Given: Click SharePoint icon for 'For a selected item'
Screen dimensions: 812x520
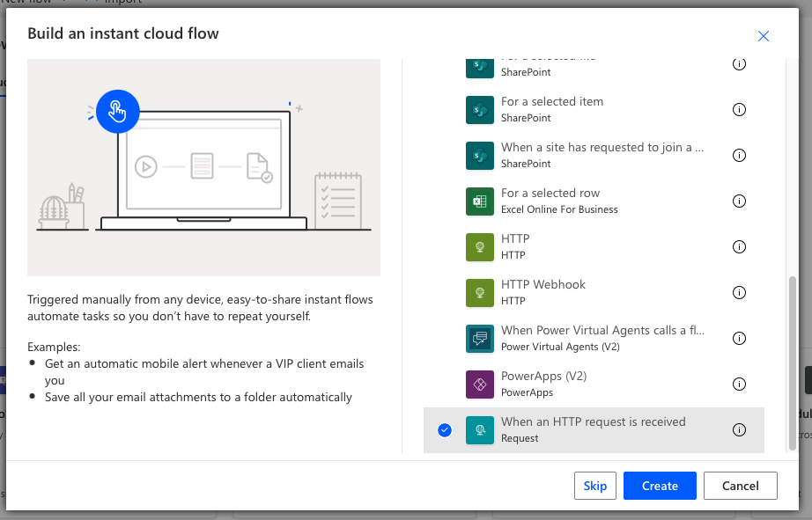Looking at the screenshot, I should (x=479, y=110).
